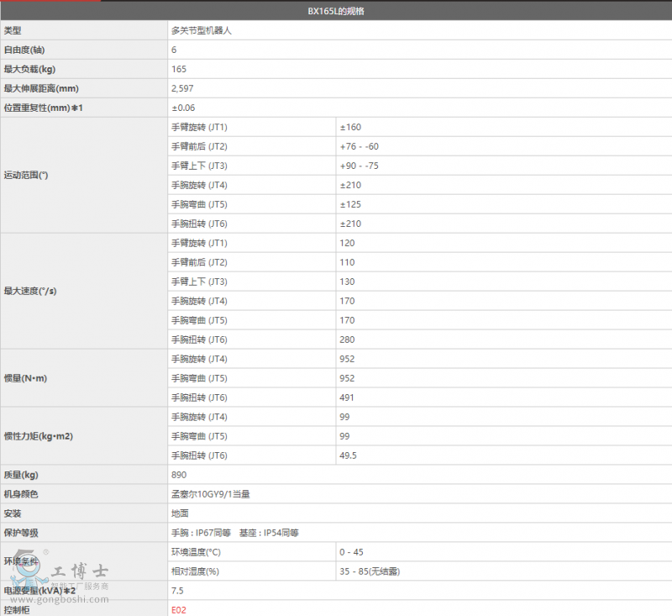Click the +76 - -60 range value
The width and height of the screenshot is (672, 616).
[x=359, y=147]
